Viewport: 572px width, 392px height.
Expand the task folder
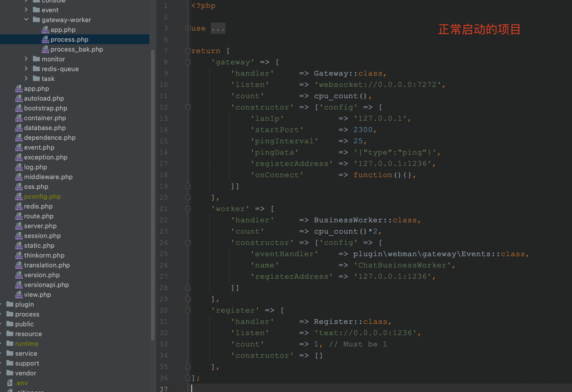tap(26, 78)
